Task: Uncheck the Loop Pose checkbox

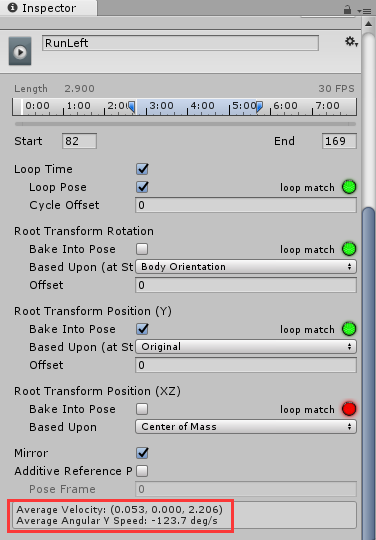Action: click(142, 187)
